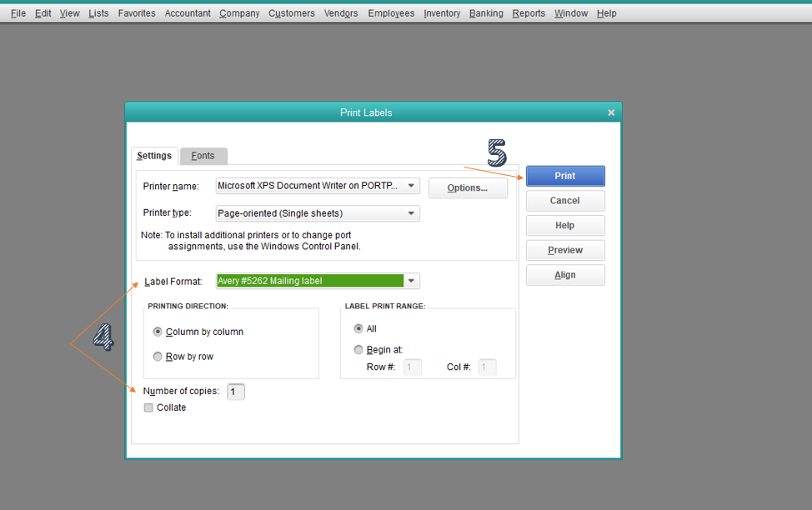
Task: Choose the All label print range
Action: pos(358,329)
